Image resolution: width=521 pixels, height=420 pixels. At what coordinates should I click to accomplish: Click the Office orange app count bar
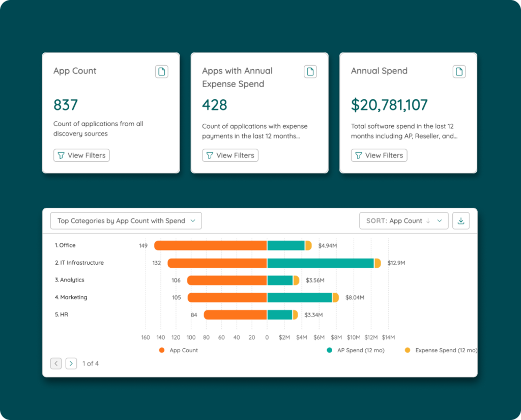(210, 246)
